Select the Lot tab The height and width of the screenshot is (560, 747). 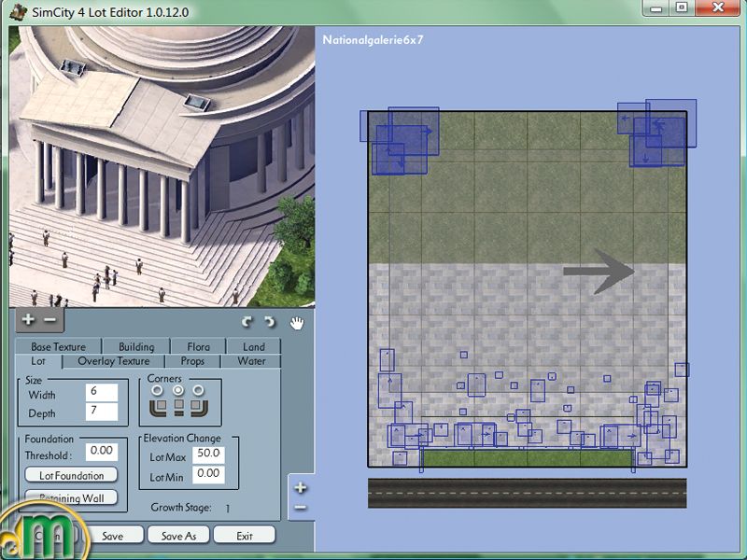38,361
